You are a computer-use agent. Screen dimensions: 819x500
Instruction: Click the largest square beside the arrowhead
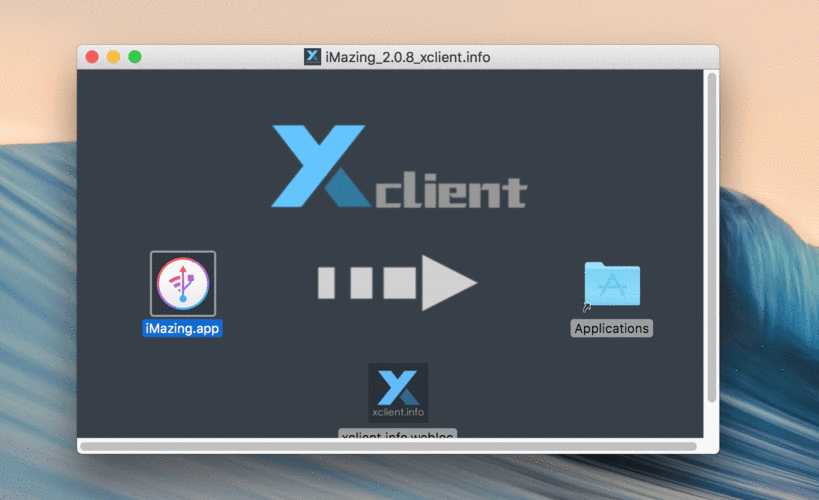coord(400,283)
